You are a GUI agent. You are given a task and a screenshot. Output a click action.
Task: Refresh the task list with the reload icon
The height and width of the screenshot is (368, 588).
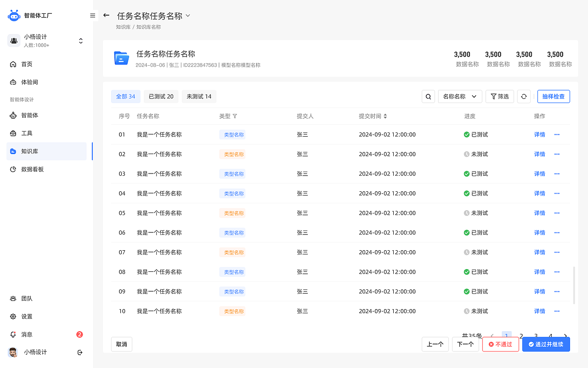click(524, 96)
